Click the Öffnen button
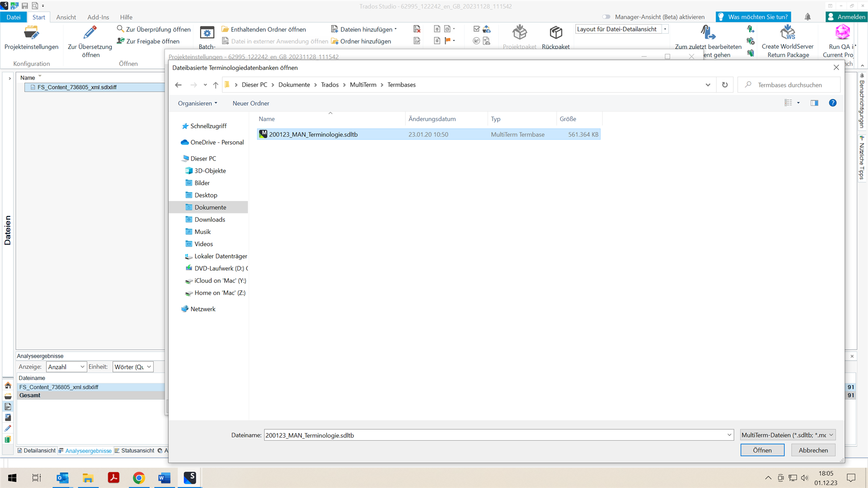The height and width of the screenshot is (488, 868). pyautogui.click(x=762, y=450)
